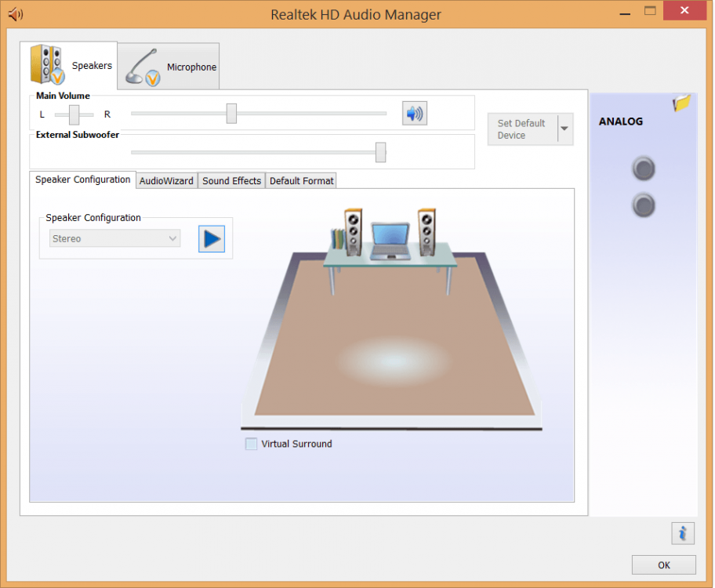The height and width of the screenshot is (588, 715).
Task: Enable the Virtual Surround checkbox
Action: 251,444
